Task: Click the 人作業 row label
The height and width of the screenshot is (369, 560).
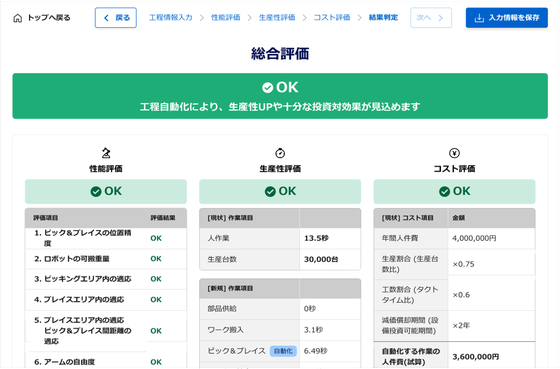Action: point(218,238)
